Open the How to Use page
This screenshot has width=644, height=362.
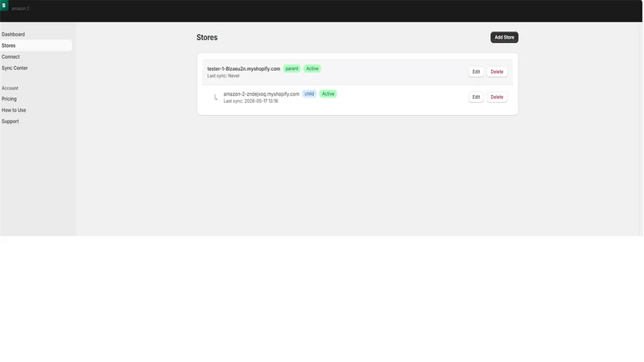click(x=14, y=110)
